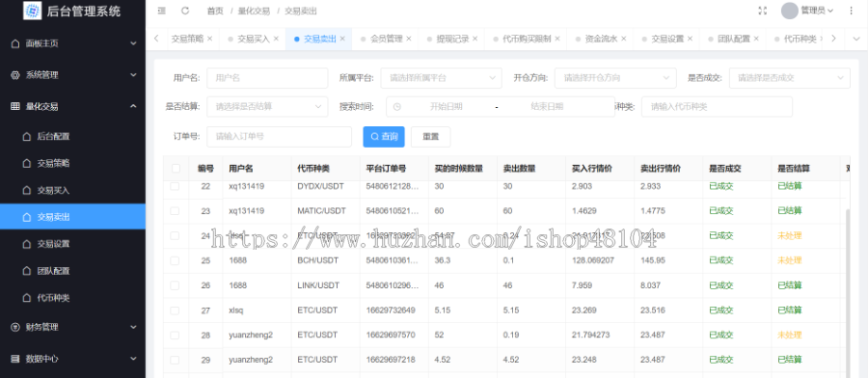The width and height of the screenshot is (868, 378).
Task: Open the 管理员 account dropdown
Action: pos(817,11)
